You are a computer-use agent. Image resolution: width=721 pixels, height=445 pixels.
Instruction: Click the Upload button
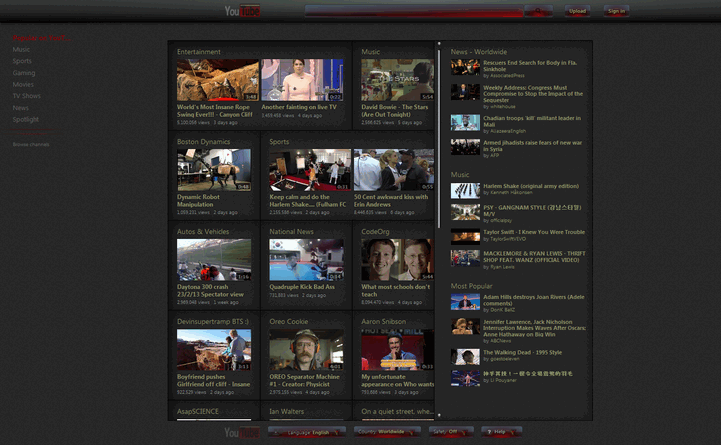tap(577, 11)
